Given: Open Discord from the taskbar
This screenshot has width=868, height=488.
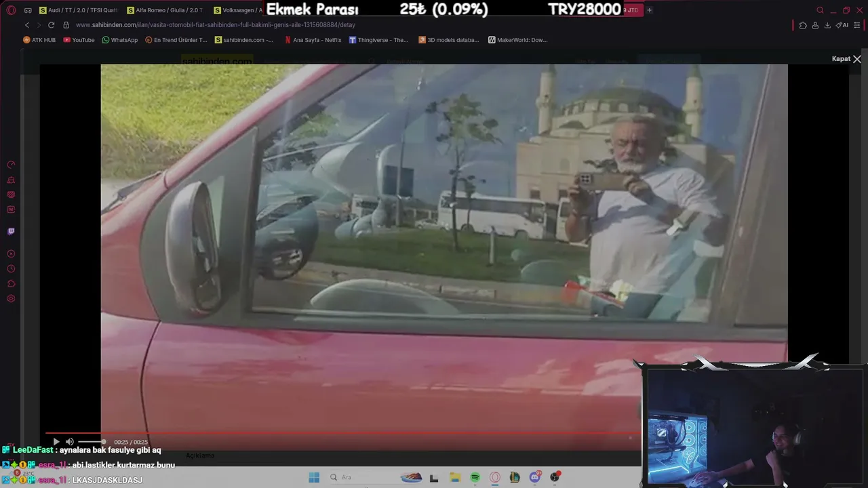Looking at the screenshot, I should click(x=535, y=477).
